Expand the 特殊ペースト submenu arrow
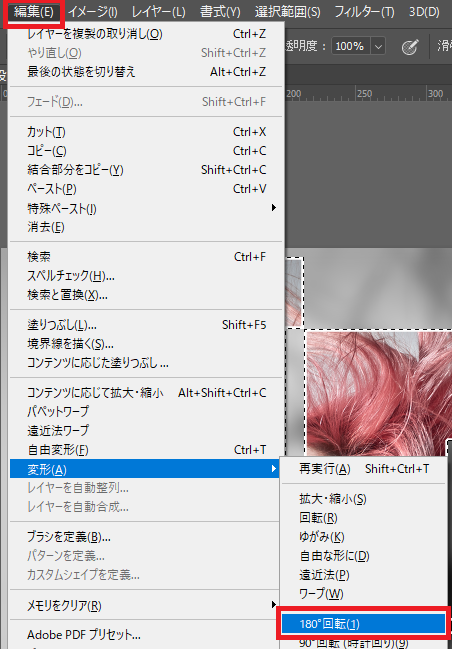 pyautogui.click(x=273, y=207)
